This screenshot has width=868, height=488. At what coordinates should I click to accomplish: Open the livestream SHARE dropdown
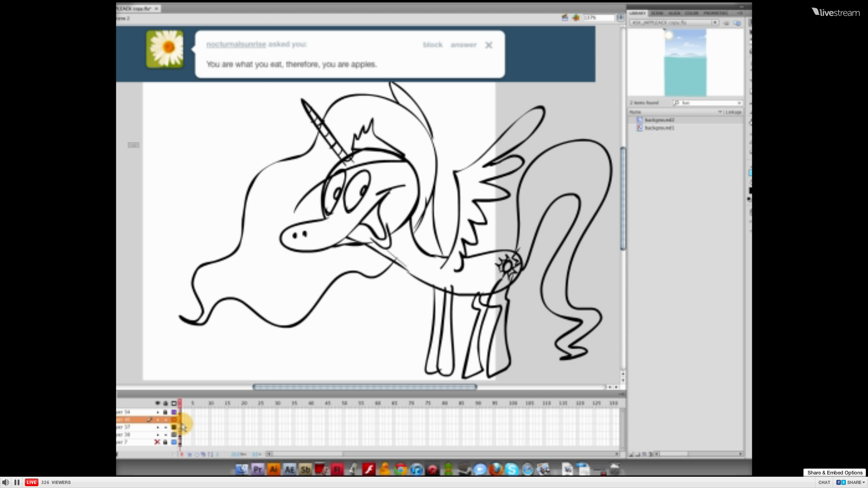point(856,482)
